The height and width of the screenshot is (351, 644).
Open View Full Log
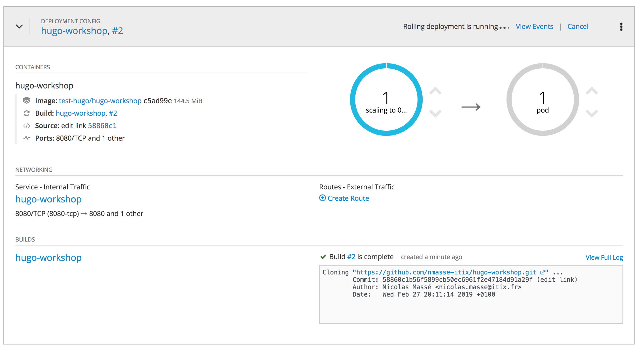coord(604,257)
